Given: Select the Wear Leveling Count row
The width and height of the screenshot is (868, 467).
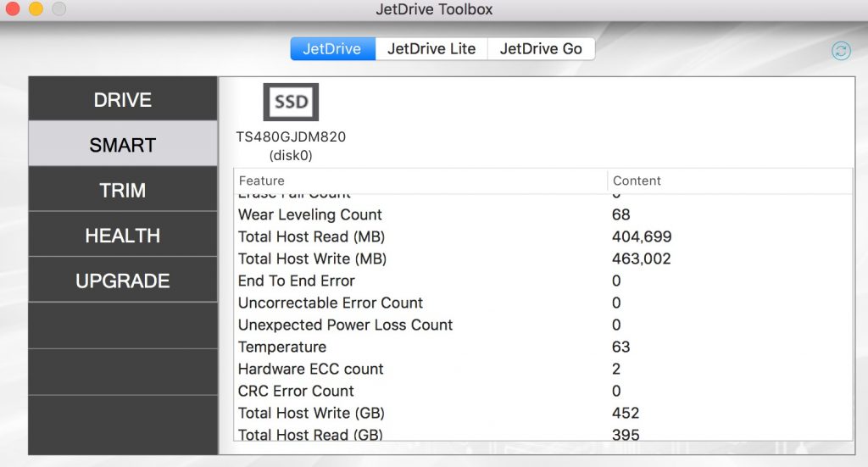Looking at the screenshot, I should [543, 214].
